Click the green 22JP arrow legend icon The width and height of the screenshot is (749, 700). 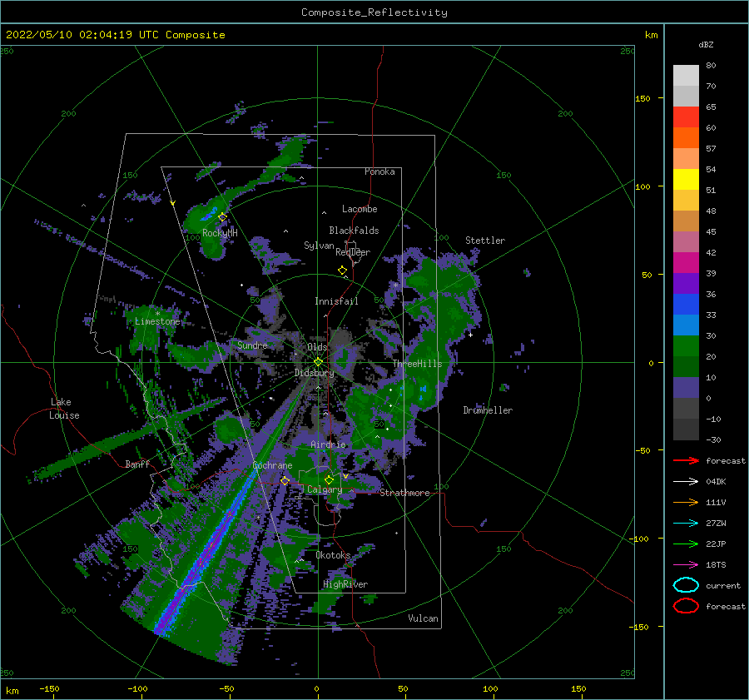pyautogui.click(x=686, y=544)
